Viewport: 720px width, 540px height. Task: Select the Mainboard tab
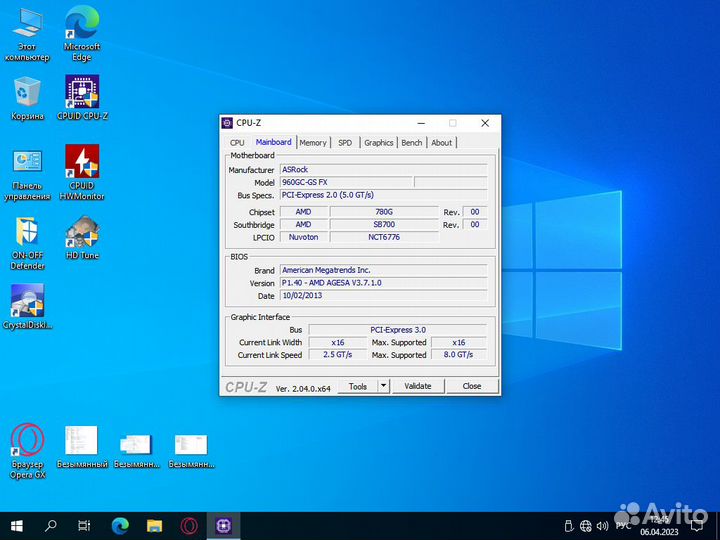point(273,142)
